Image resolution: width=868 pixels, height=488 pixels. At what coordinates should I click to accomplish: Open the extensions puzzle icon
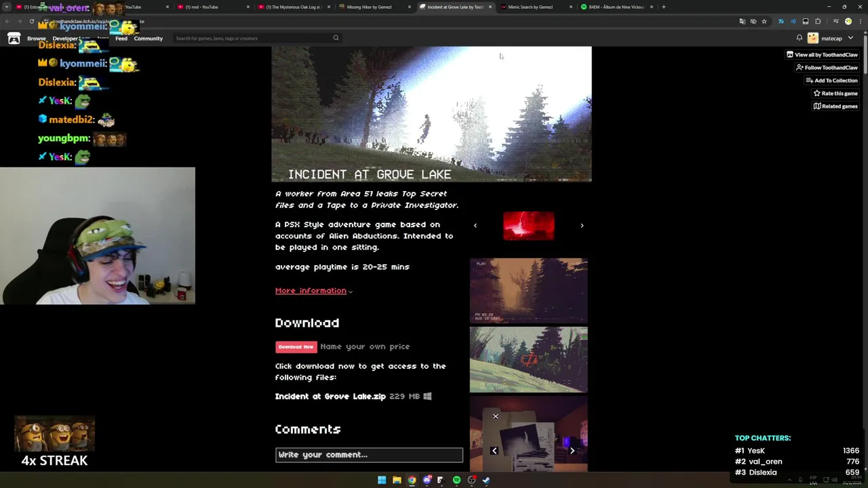click(818, 22)
